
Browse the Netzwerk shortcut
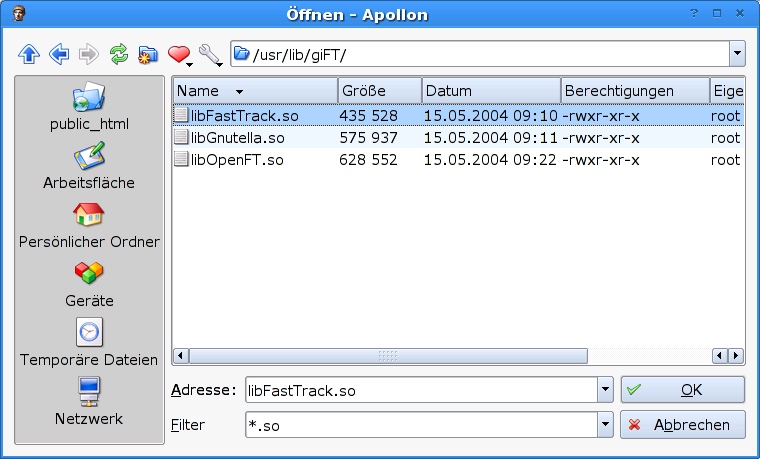pos(89,401)
